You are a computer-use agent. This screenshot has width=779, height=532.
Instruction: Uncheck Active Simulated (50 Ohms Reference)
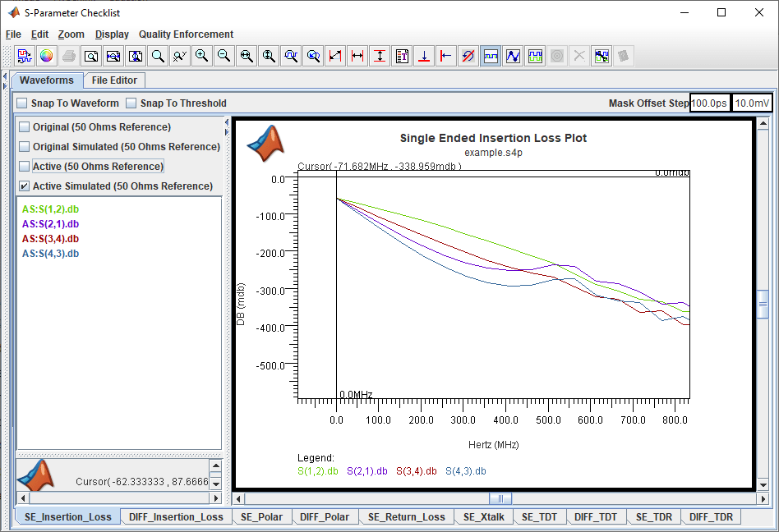pyautogui.click(x=25, y=186)
